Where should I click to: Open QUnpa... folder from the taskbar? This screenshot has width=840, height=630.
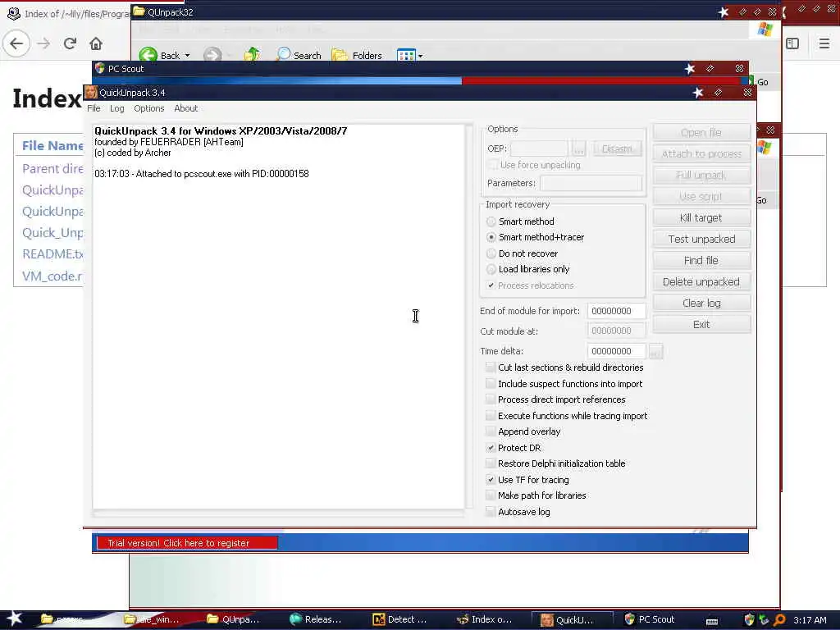click(234, 619)
